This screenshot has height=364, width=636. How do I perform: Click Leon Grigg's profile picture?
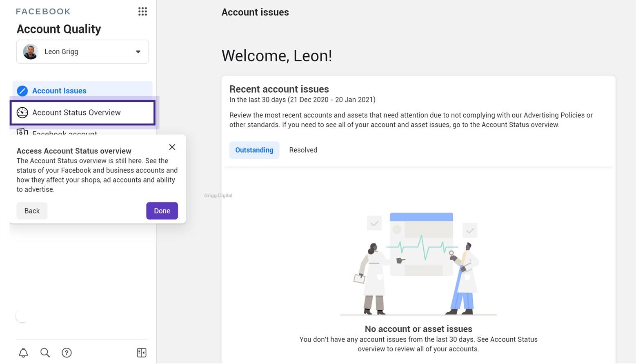[x=30, y=52]
